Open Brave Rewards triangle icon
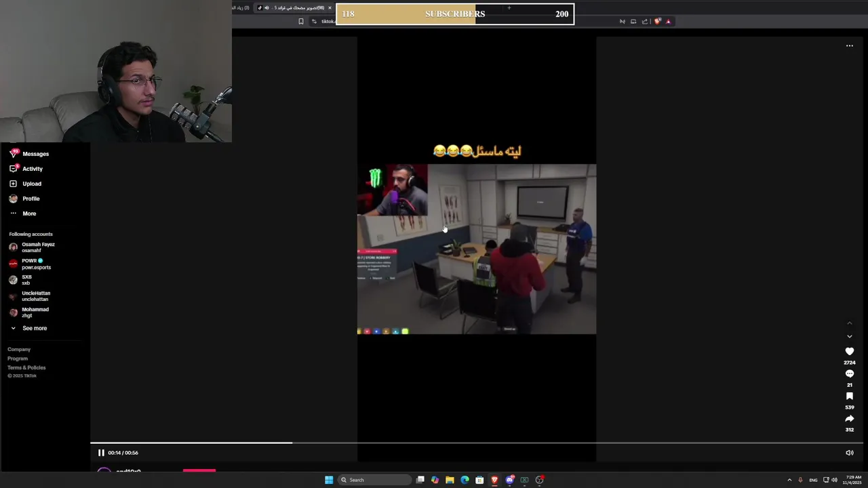The width and height of the screenshot is (868, 488). (668, 21)
